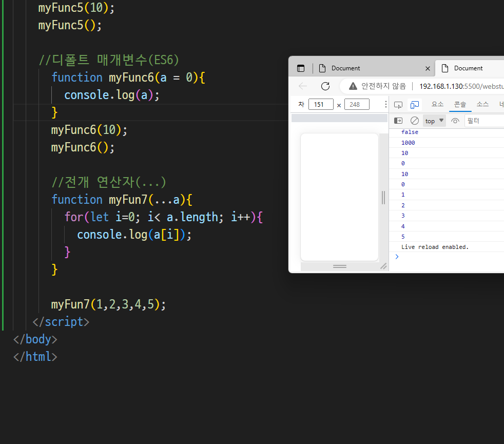
Task: Click the '</body>' closing tag in the editor
Action: pyautogui.click(x=35, y=339)
